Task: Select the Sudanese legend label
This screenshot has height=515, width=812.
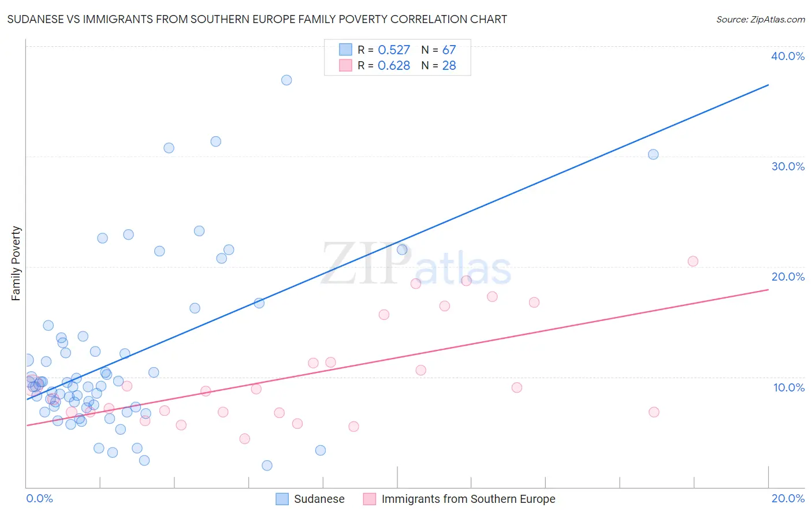Action: [x=319, y=499]
